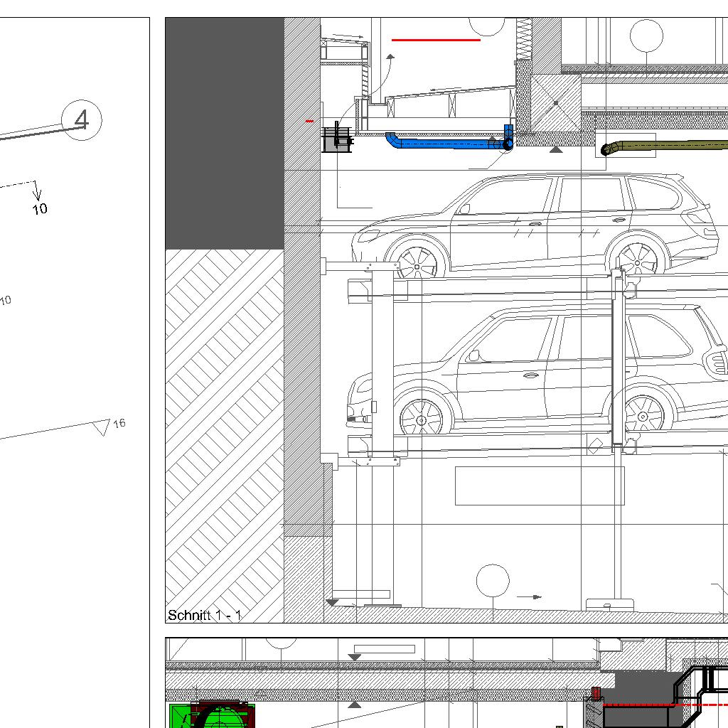Click the dark grey solid filled block
The width and height of the screenshot is (728, 728).
224,134
